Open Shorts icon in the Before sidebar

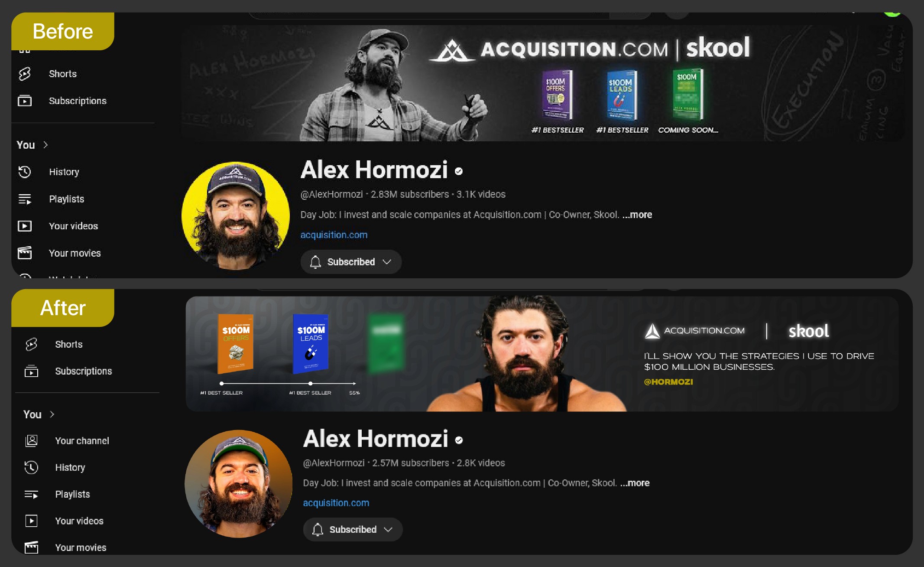click(25, 74)
